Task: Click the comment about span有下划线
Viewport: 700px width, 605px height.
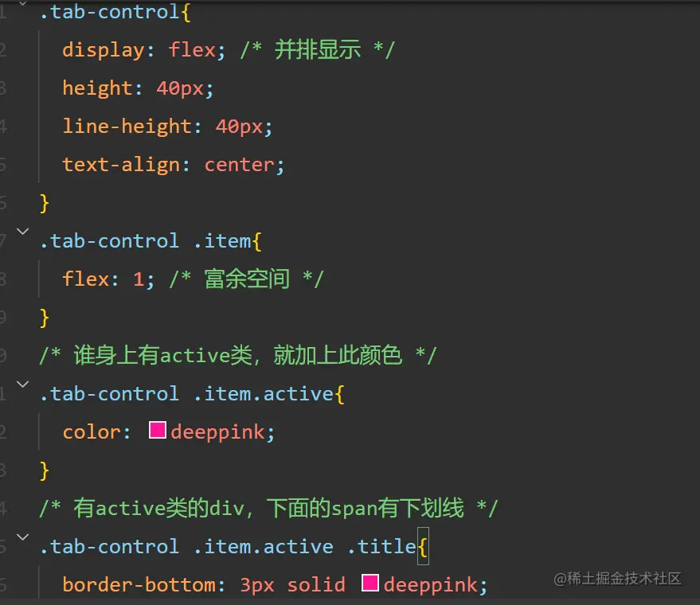Action: tap(268, 508)
